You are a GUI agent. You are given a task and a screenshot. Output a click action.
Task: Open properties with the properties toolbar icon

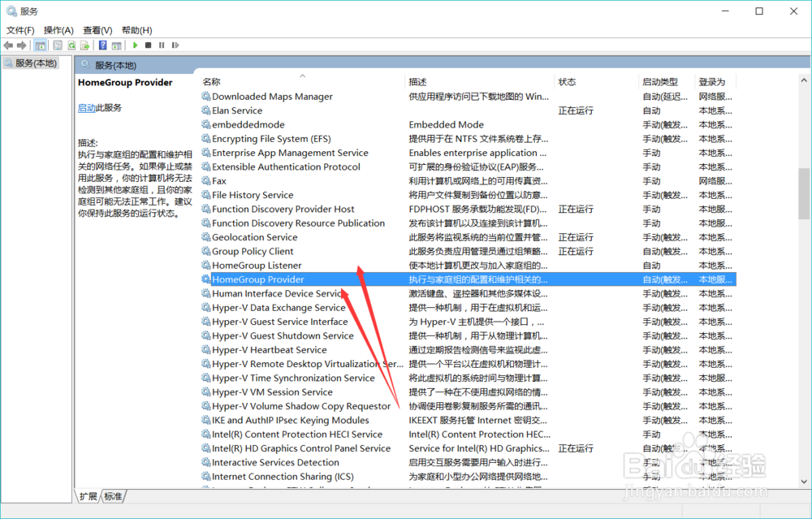click(x=57, y=45)
